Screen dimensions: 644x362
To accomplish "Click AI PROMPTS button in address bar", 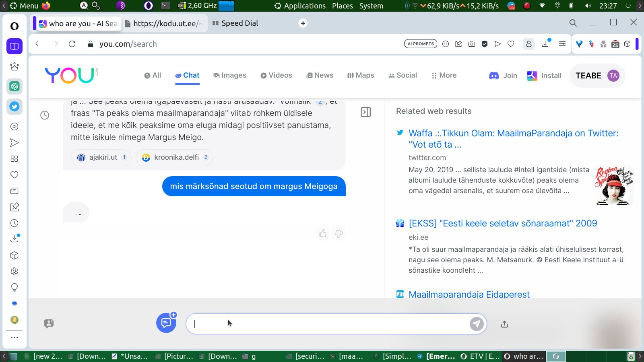I will coord(421,44).
